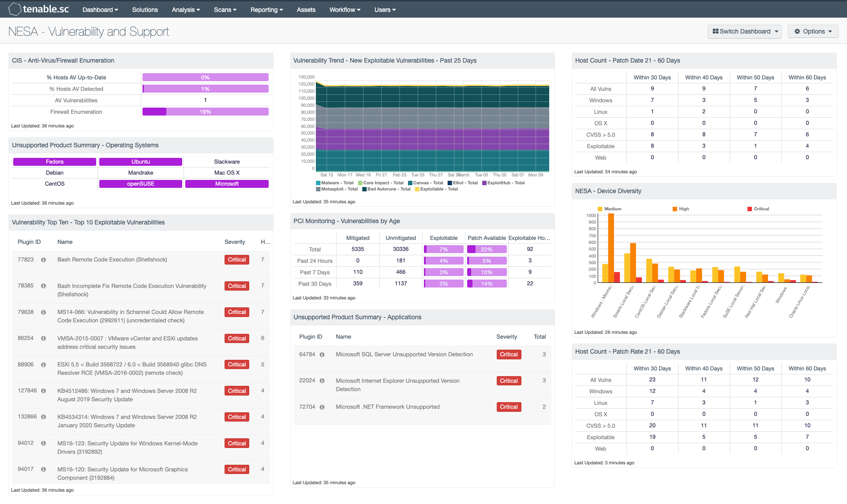Expand the Scans menu
Viewport: 847px width, 504px height.
point(225,10)
